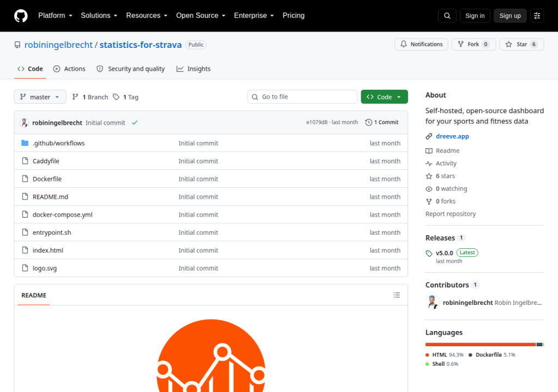Switch to the Code tab
Image resolution: width=558 pixels, height=392 pixels.
[31, 69]
